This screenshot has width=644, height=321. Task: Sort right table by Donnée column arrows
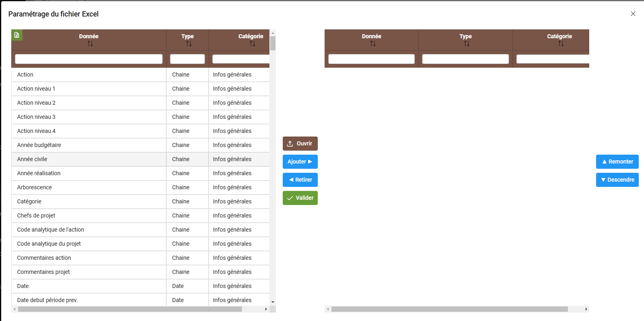pos(373,43)
